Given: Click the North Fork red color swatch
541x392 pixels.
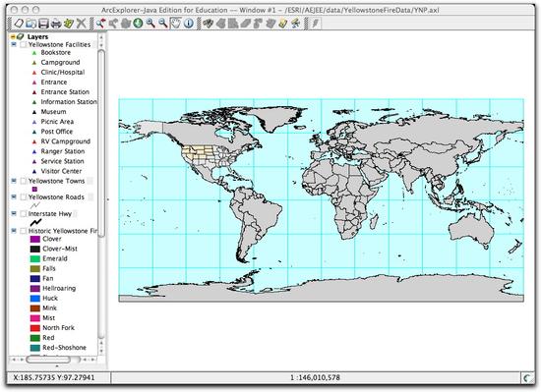Looking at the screenshot, I should pyautogui.click(x=35, y=328).
